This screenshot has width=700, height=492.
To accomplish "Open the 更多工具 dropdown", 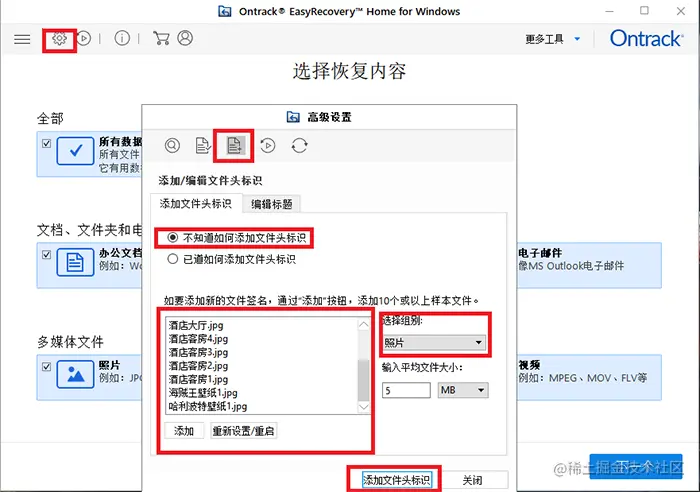I will tap(553, 39).
